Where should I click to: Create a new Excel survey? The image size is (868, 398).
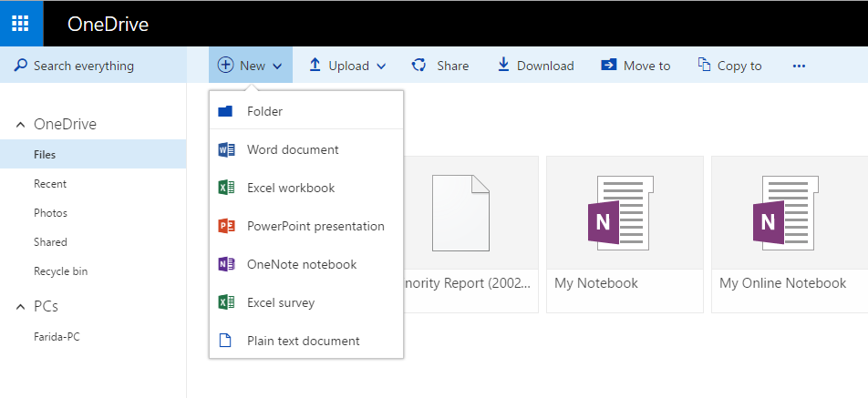tap(306, 302)
